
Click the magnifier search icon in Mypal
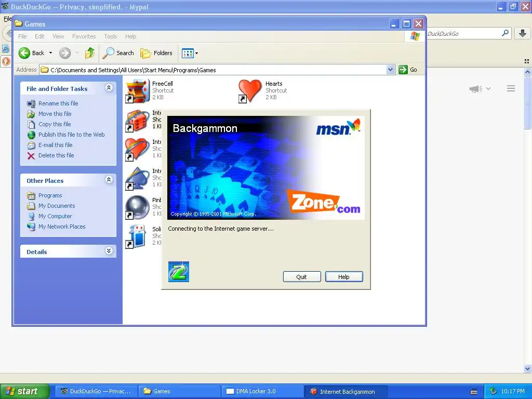tap(505, 33)
